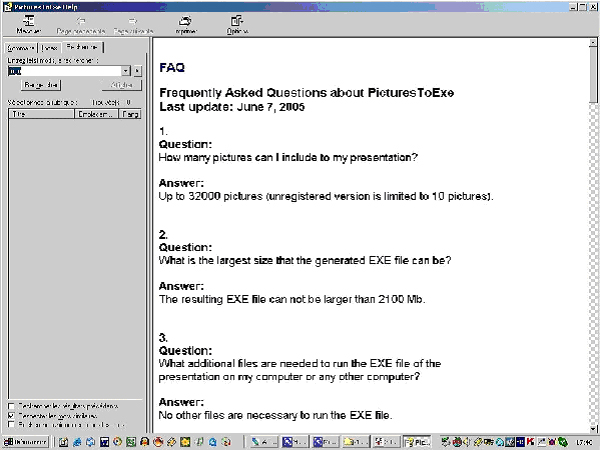This screenshot has width=600, height=450.
Task: Switch to the Index tab
Action: [x=49, y=48]
